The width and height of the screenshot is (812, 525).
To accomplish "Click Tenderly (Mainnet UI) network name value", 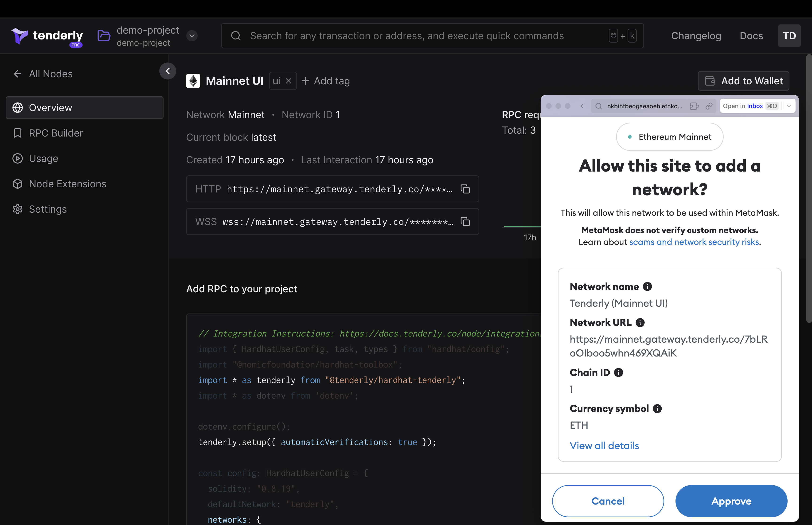I will [618, 303].
